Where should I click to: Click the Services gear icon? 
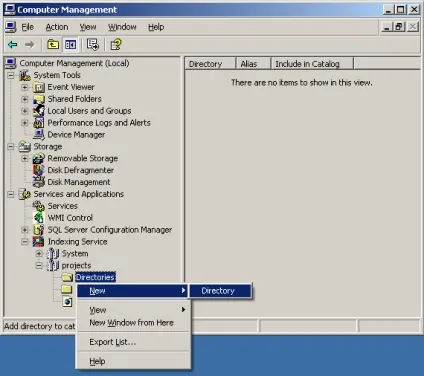[x=39, y=206]
